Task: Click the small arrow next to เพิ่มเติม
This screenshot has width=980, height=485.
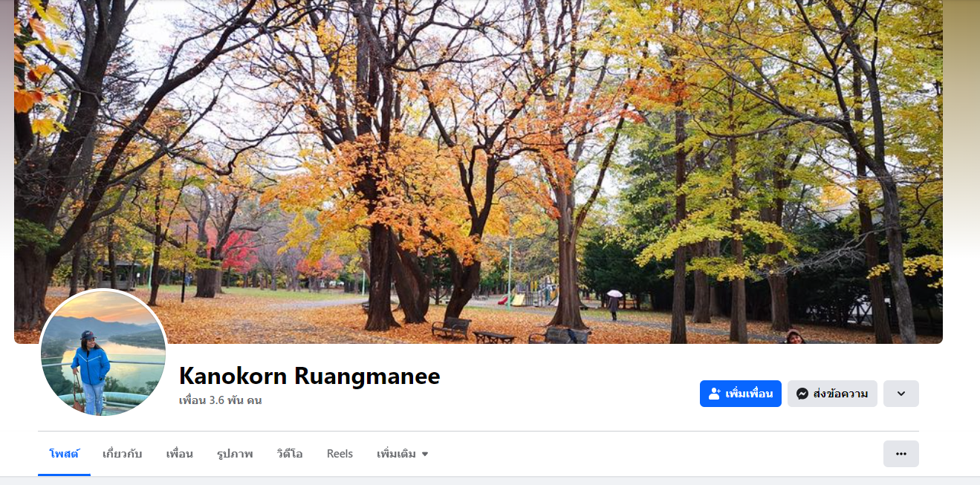Action: point(425,455)
